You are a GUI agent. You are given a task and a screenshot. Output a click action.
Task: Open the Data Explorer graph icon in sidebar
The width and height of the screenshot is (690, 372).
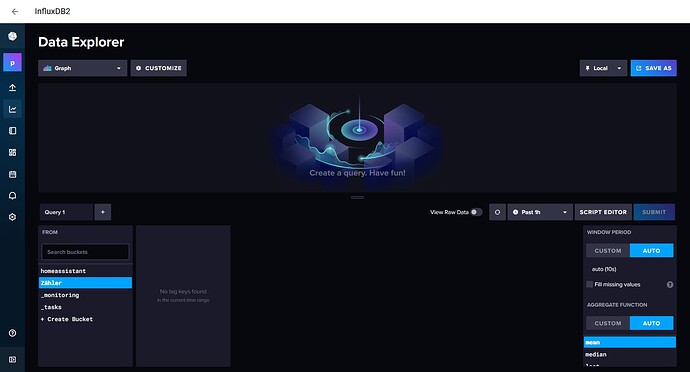pos(12,109)
